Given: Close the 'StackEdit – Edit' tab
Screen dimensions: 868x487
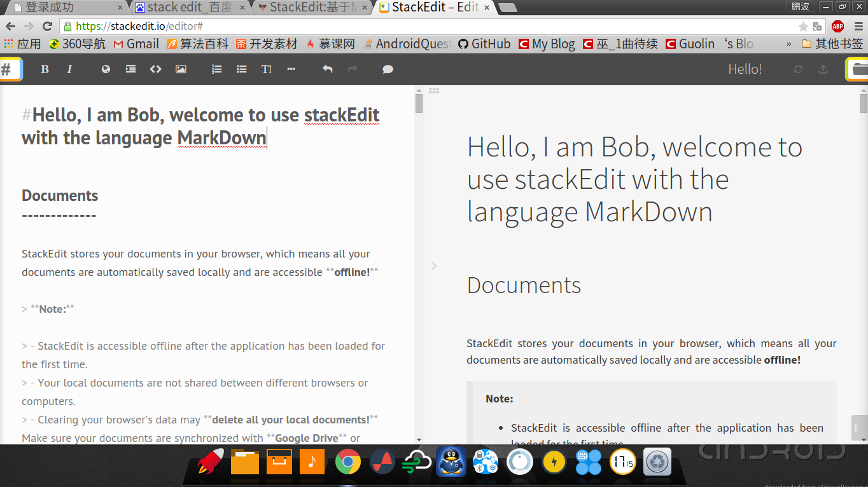Looking at the screenshot, I should click(x=487, y=8).
